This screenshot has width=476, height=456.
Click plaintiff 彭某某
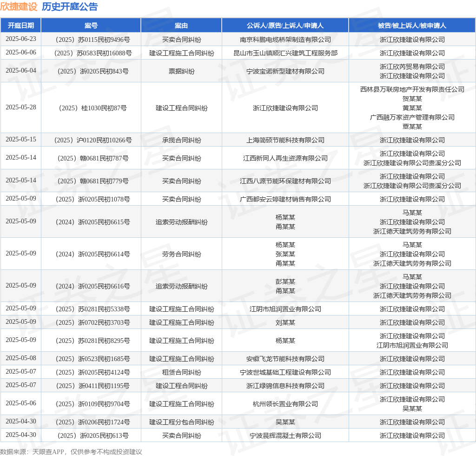285,282
